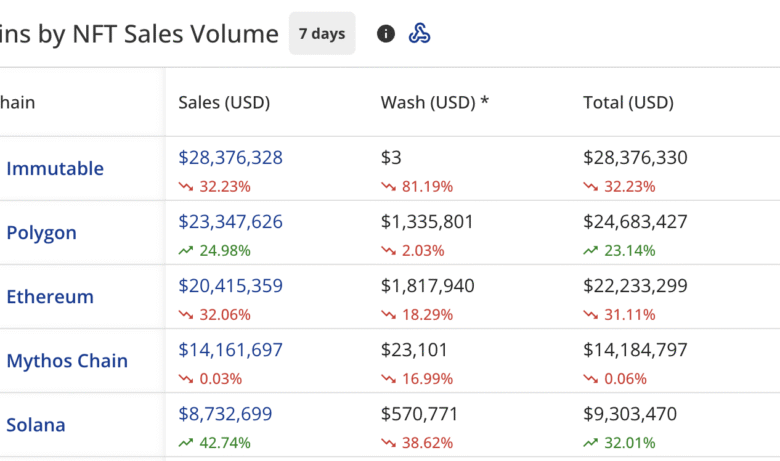780x461 pixels.
Task: Open the Solana chain link
Action: tap(36, 425)
